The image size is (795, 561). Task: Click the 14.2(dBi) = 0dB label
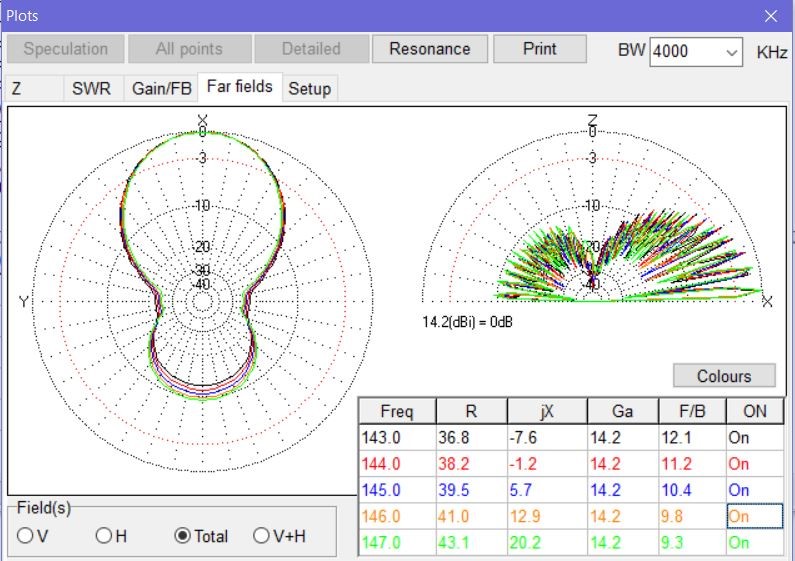(x=467, y=322)
